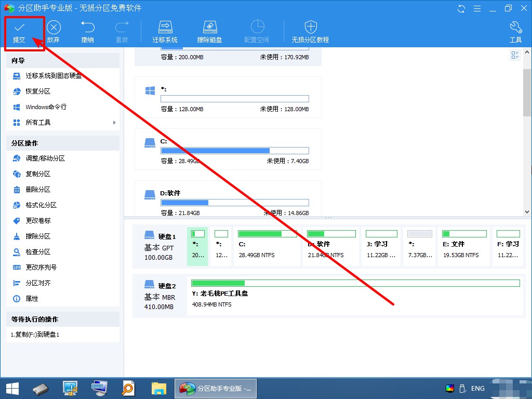Open the Windows Start button
532x399 pixels.
(x=12, y=389)
